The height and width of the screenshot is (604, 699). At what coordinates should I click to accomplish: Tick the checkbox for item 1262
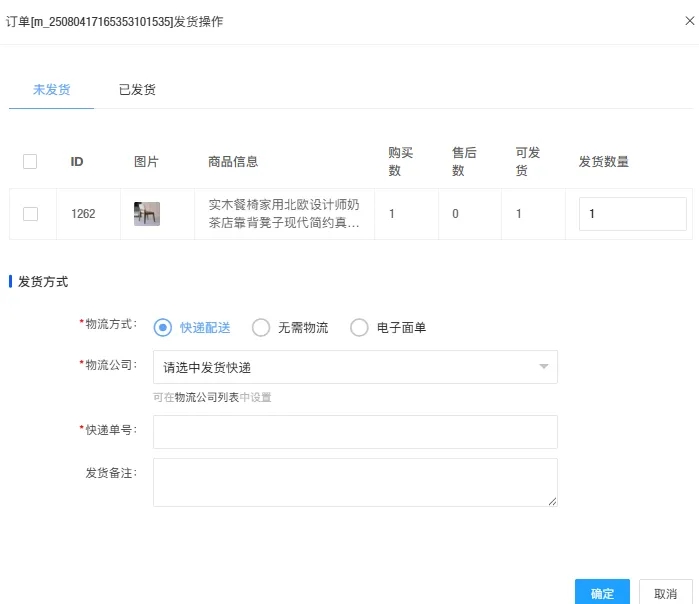(30, 214)
